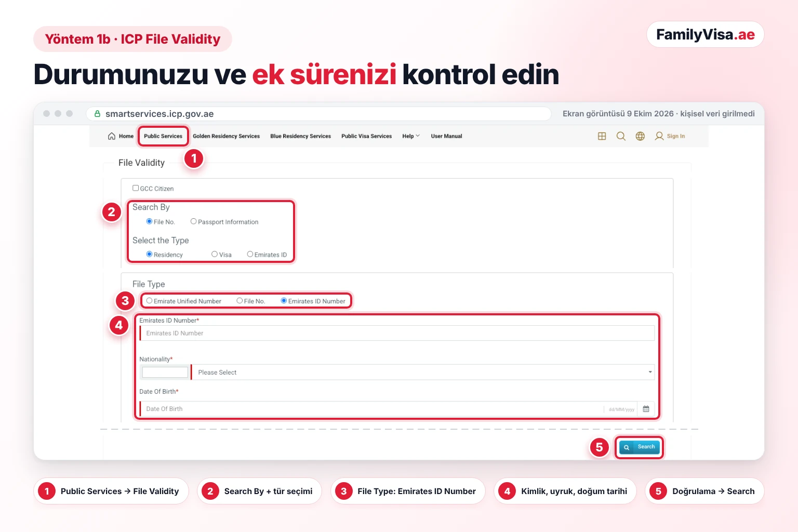Open Public Visa Services menu
Viewport: 798px width, 532px height.
tap(366, 136)
